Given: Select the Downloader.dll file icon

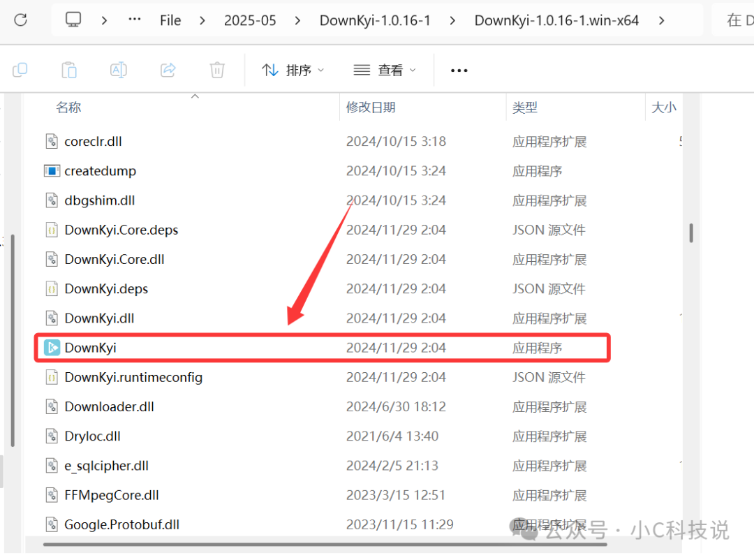Looking at the screenshot, I should tap(52, 406).
